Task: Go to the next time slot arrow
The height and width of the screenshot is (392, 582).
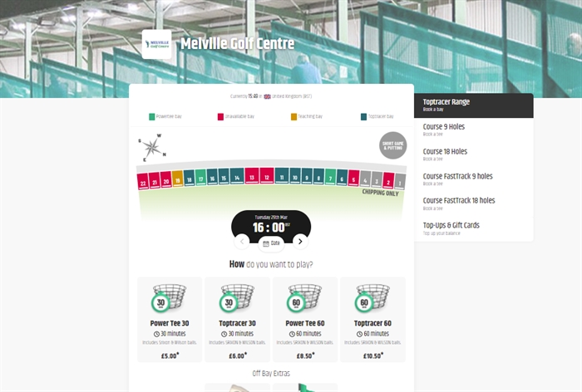Action: [301, 241]
